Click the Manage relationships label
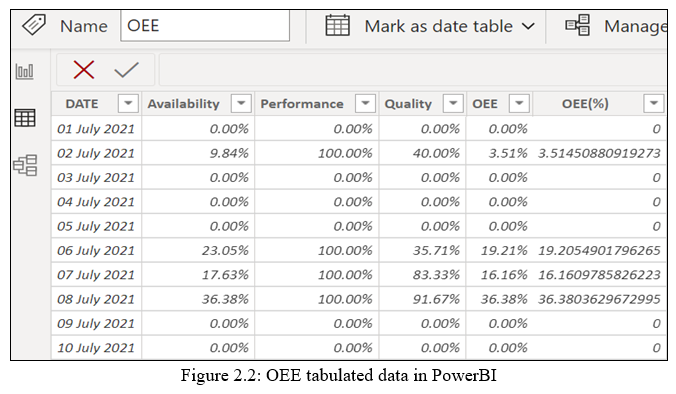 [x=635, y=26]
